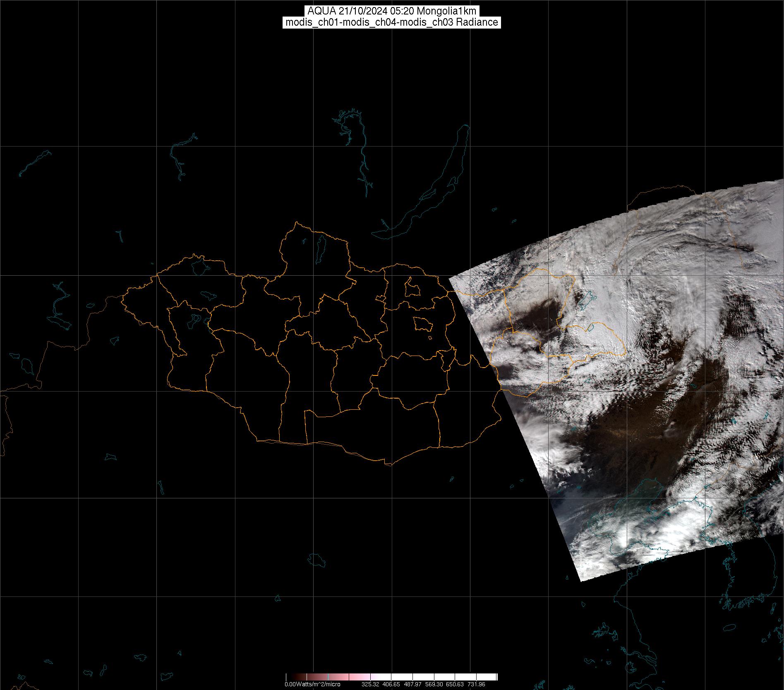Click the 0.00Watts/m^2/micro scale label

312,684
